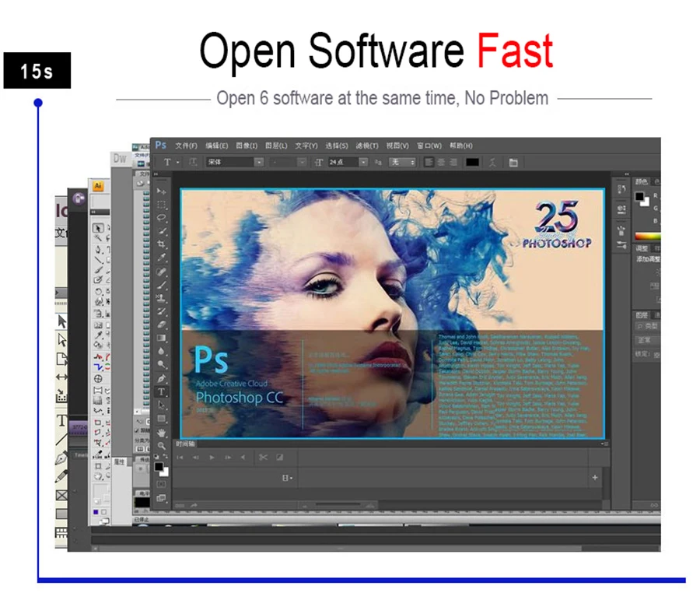The image size is (700, 614).
Task: Click the Ai logo in Illustrator window
Action: pos(98,186)
